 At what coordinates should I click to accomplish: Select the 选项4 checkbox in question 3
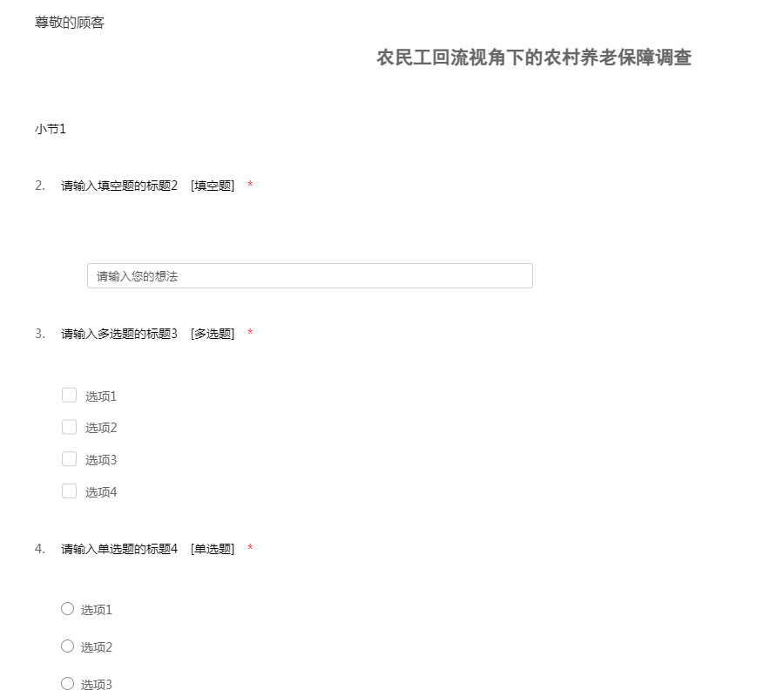70,491
